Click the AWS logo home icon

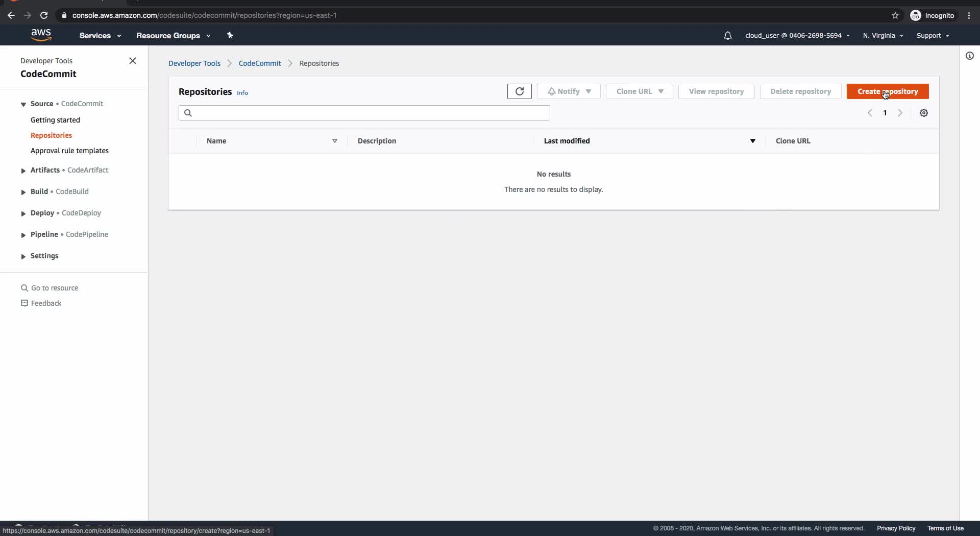click(41, 35)
